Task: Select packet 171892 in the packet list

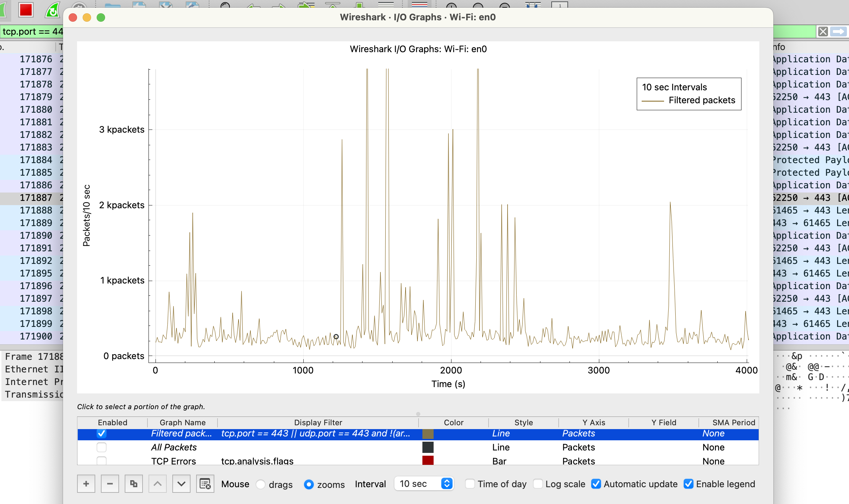Action: point(32,261)
